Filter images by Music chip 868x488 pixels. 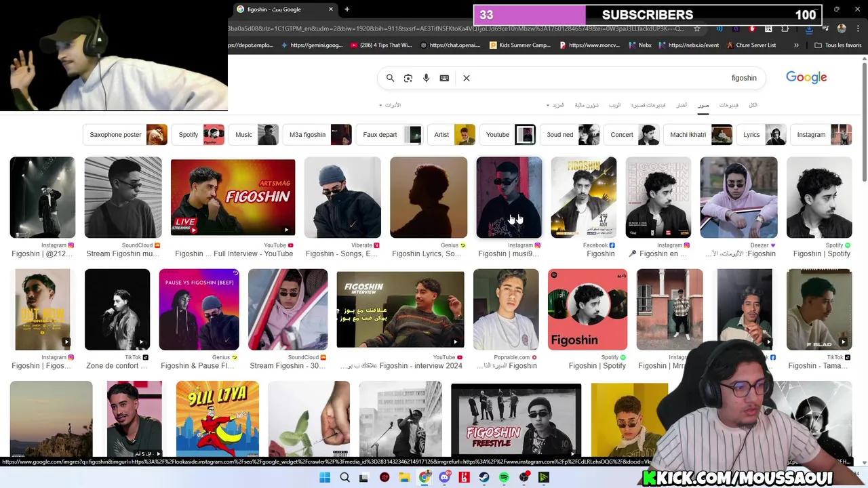(254, 134)
